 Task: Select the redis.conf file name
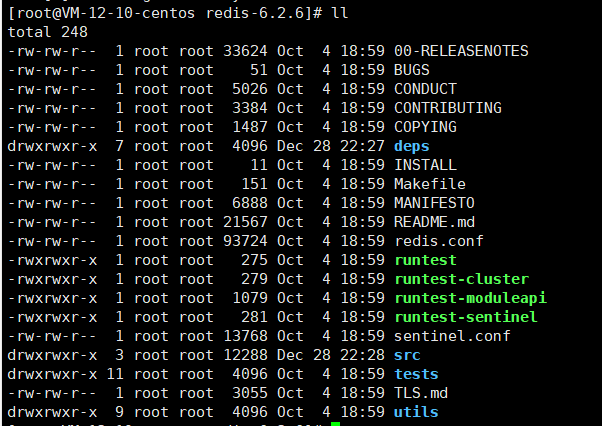[x=439, y=241]
